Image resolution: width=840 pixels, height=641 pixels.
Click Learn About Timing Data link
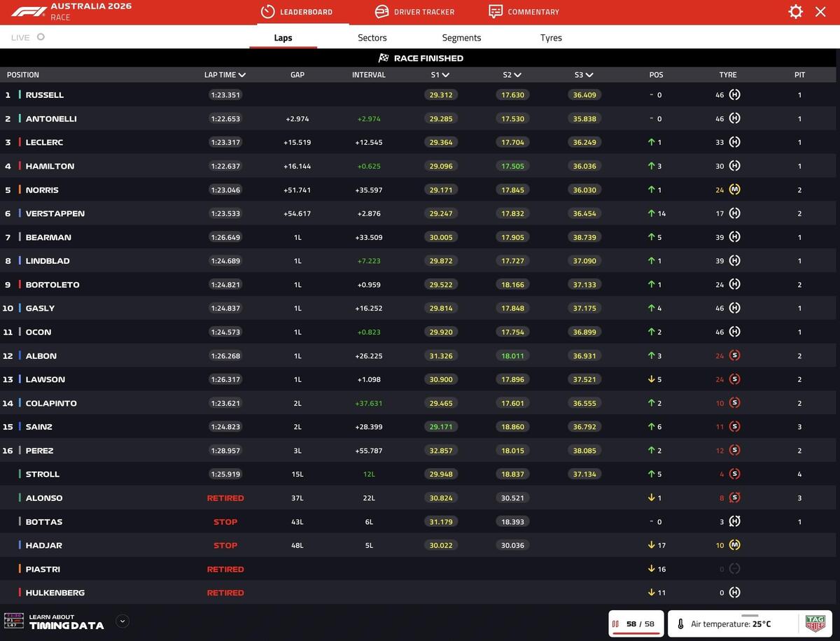point(66,622)
